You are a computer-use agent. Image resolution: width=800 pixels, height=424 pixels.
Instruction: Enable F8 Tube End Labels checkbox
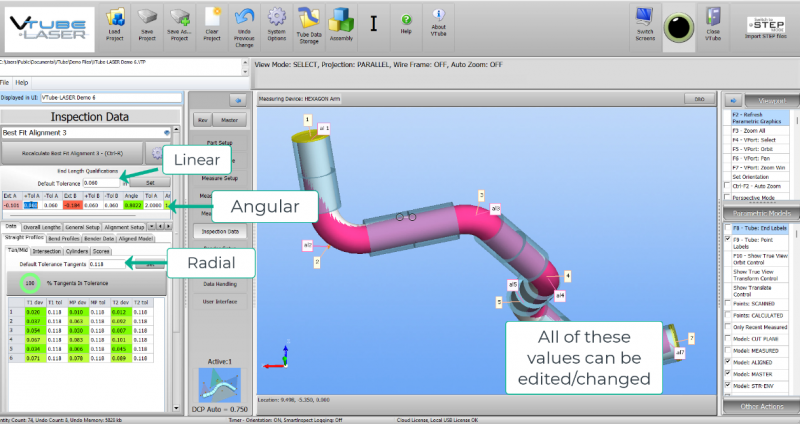click(x=728, y=228)
